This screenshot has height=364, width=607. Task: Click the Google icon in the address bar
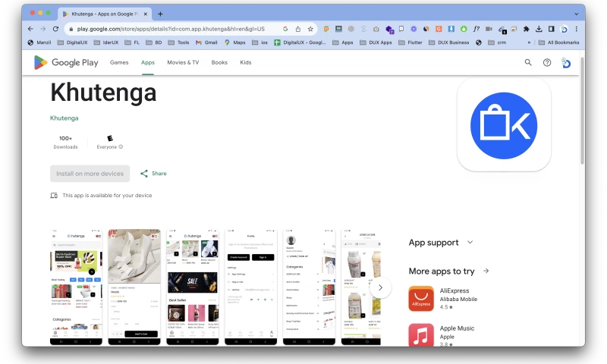[x=285, y=29]
